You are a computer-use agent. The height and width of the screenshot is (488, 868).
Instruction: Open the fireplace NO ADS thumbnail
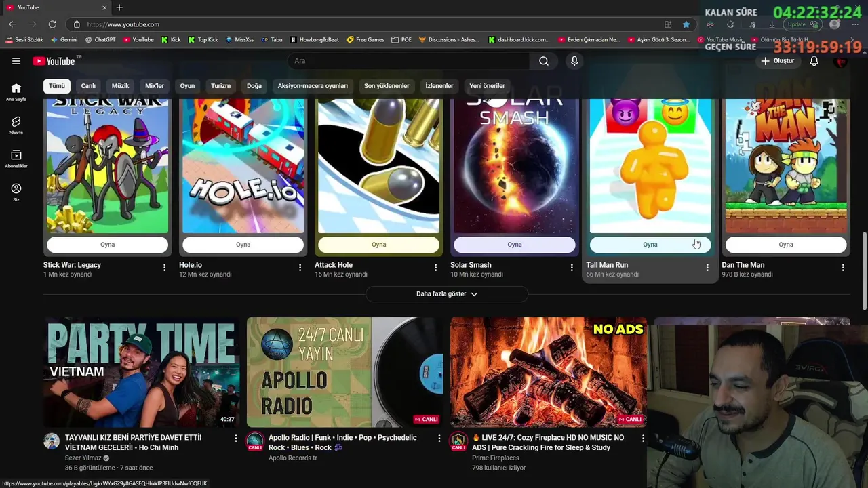pos(549,372)
